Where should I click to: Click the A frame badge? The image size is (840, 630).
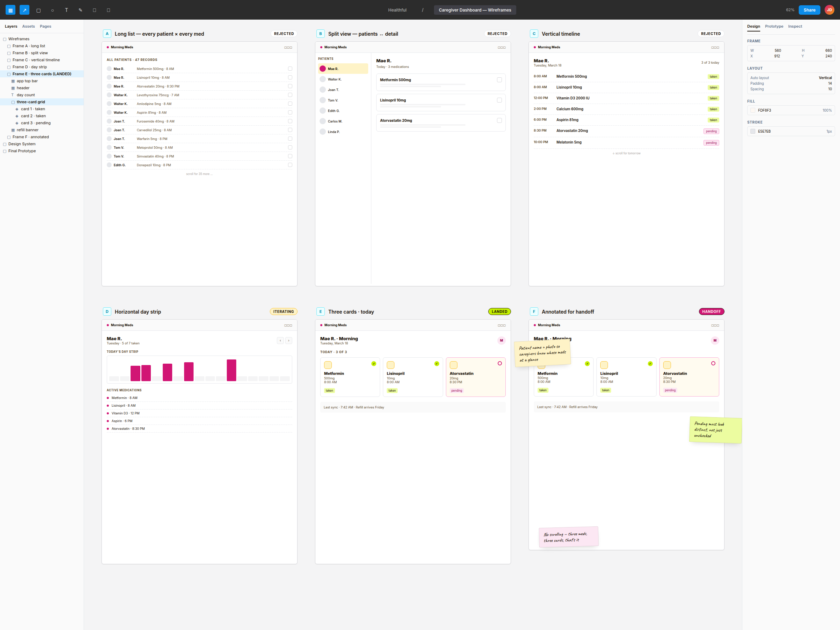coord(107,34)
